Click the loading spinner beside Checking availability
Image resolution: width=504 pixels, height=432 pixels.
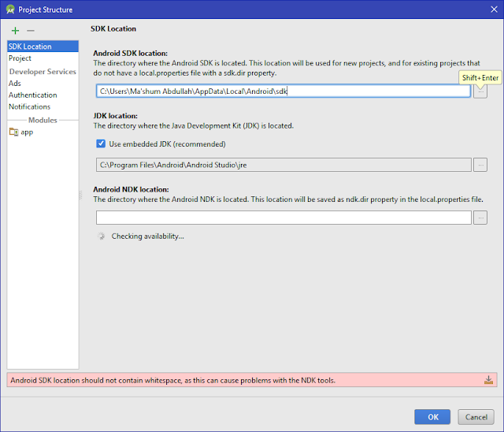click(102, 236)
